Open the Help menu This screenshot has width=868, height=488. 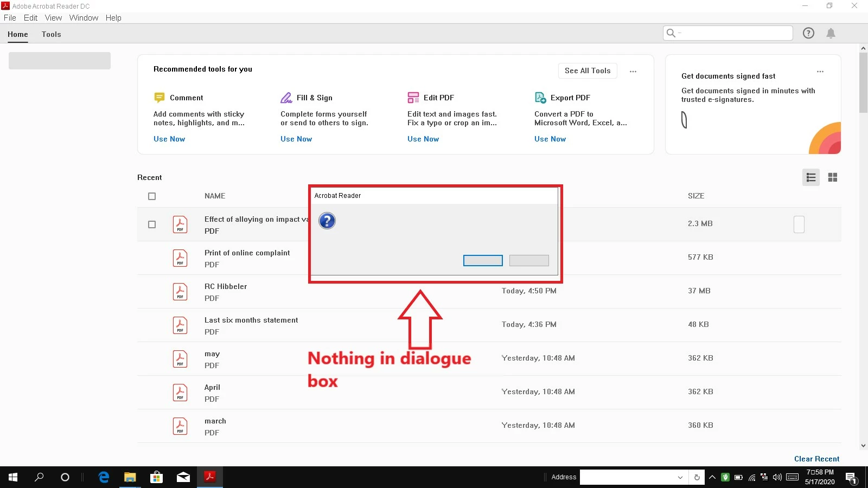coord(113,17)
